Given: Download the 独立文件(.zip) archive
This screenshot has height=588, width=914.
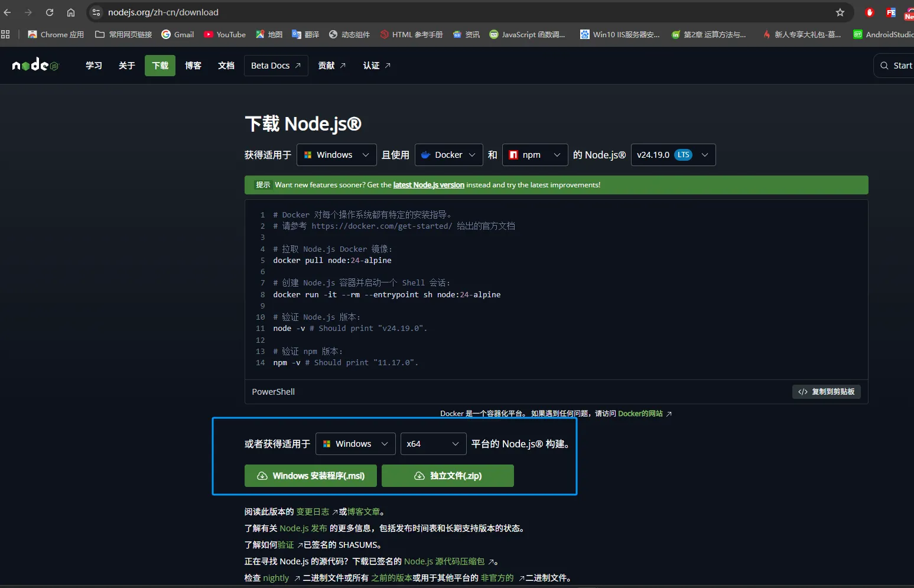Looking at the screenshot, I should point(448,476).
